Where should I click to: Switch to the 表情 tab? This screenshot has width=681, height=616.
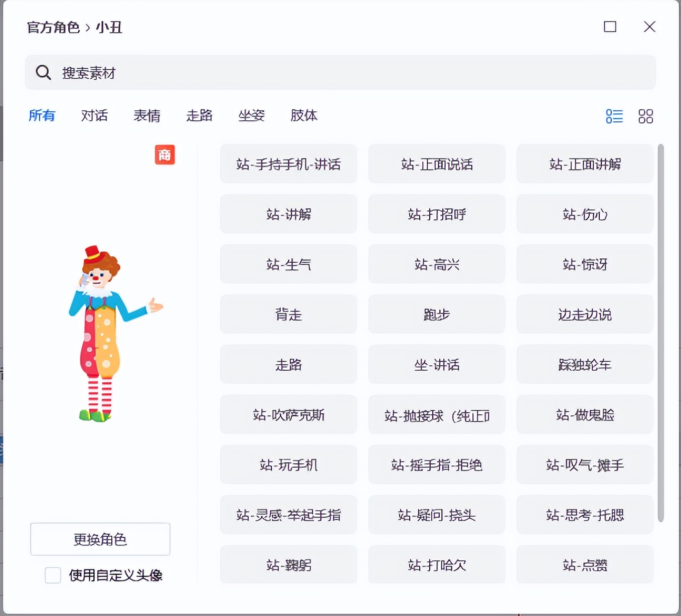(x=147, y=116)
